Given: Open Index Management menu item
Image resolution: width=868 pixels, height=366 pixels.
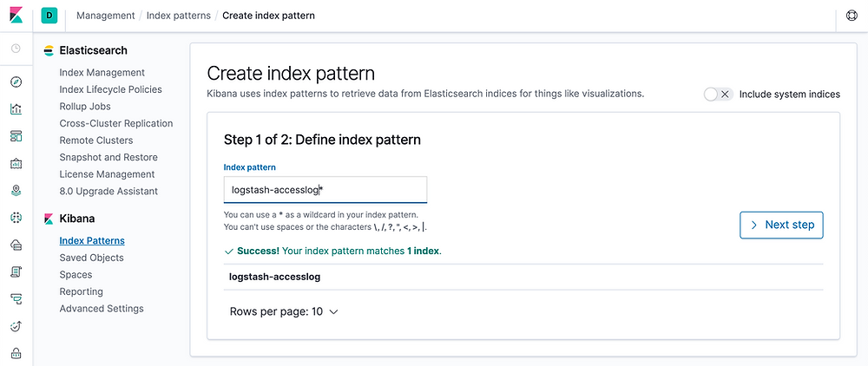Looking at the screenshot, I should 102,73.
